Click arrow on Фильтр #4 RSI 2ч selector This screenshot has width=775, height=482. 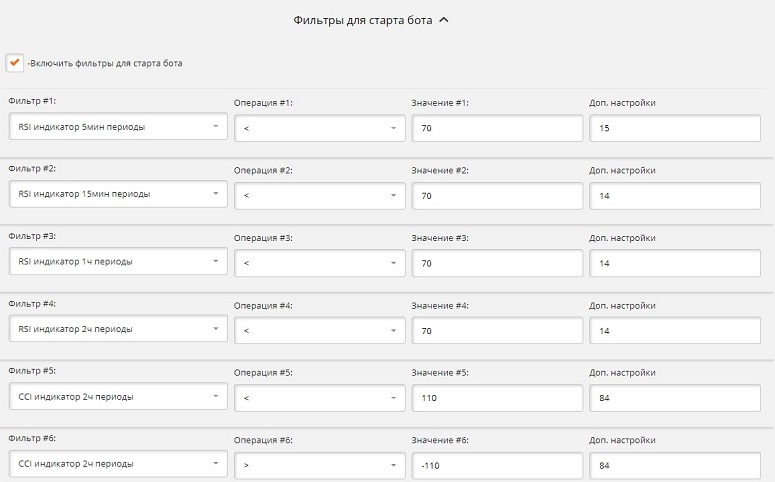215,329
